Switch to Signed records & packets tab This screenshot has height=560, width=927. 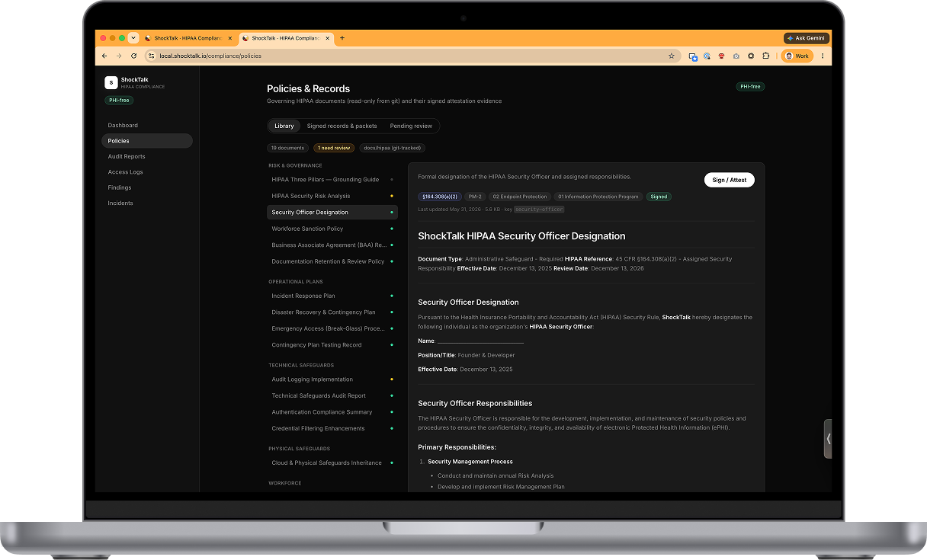[x=342, y=126]
